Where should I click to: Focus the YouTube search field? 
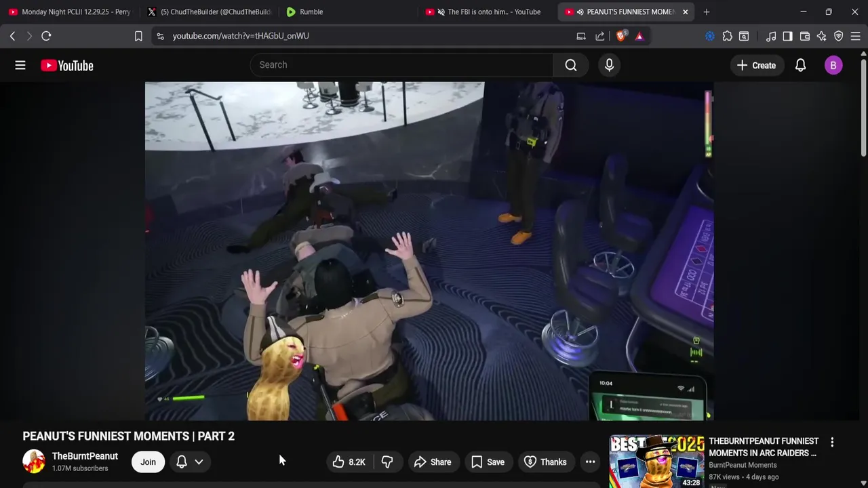coord(402,65)
